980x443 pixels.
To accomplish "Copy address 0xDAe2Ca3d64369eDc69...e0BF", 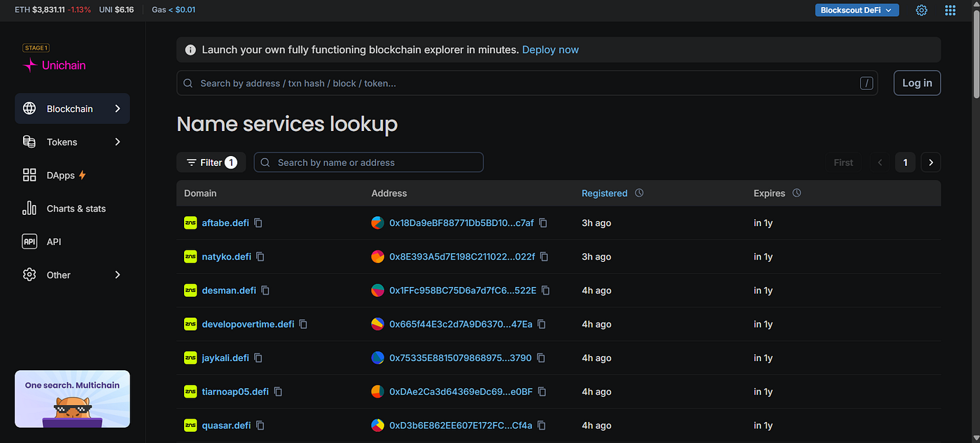I will pos(542,391).
